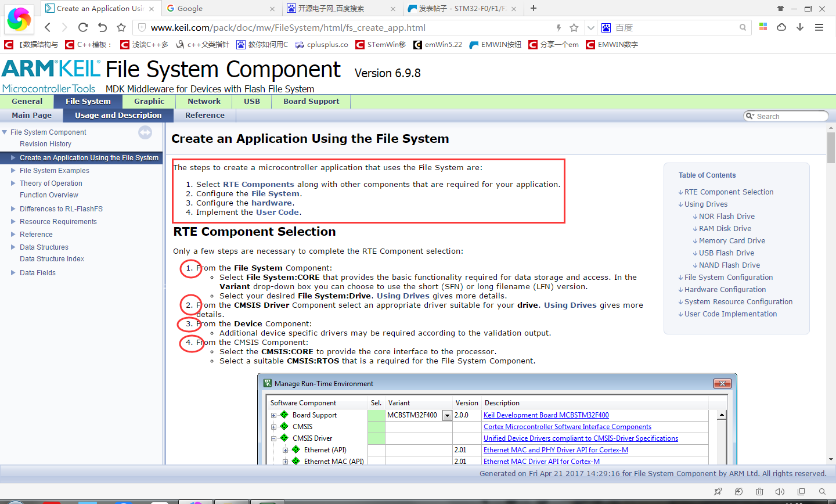This screenshot has height=504, width=836.
Task: Click the zoom magnifier in the status bar
Action: [822, 491]
